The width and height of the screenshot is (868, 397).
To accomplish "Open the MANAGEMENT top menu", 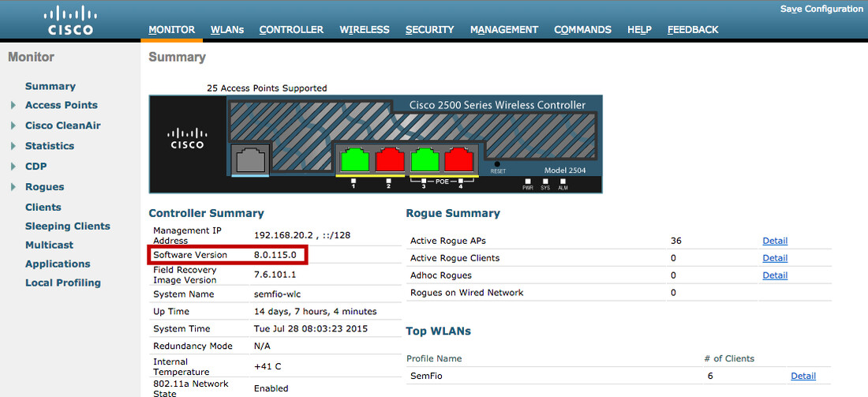I will click(503, 30).
